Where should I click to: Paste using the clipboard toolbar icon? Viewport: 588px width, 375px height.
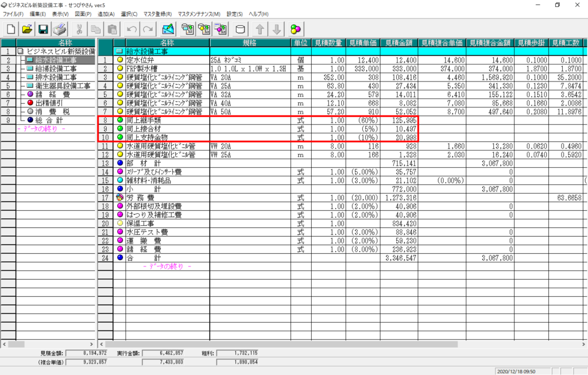[x=112, y=29]
